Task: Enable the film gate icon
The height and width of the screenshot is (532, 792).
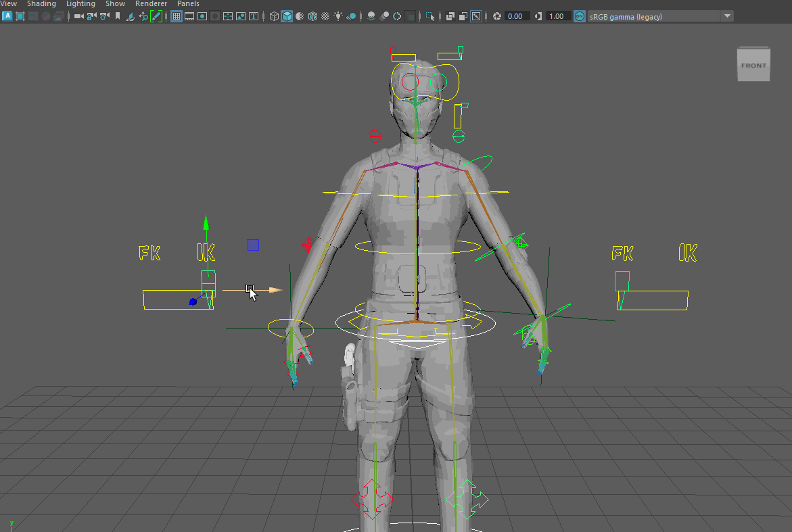Action: 189,16
